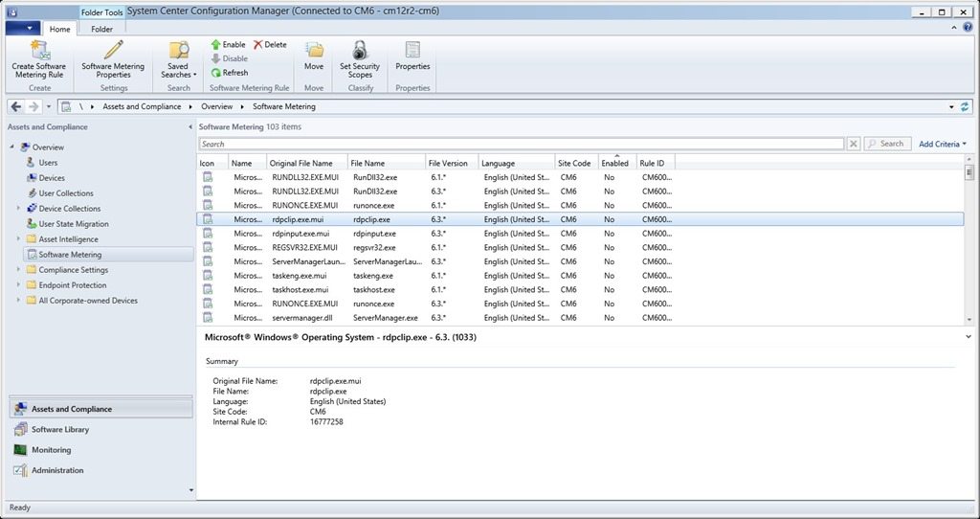The height and width of the screenshot is (519, 980).
Task: Collapse the navigation pane arrow
Action: pyautogui.click(x=190, y=127)
